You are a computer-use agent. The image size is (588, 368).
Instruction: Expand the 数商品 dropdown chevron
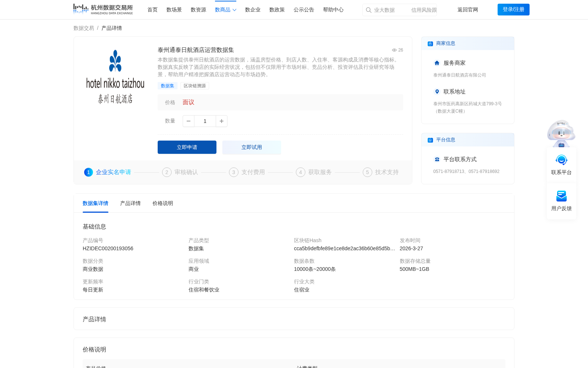234,10
